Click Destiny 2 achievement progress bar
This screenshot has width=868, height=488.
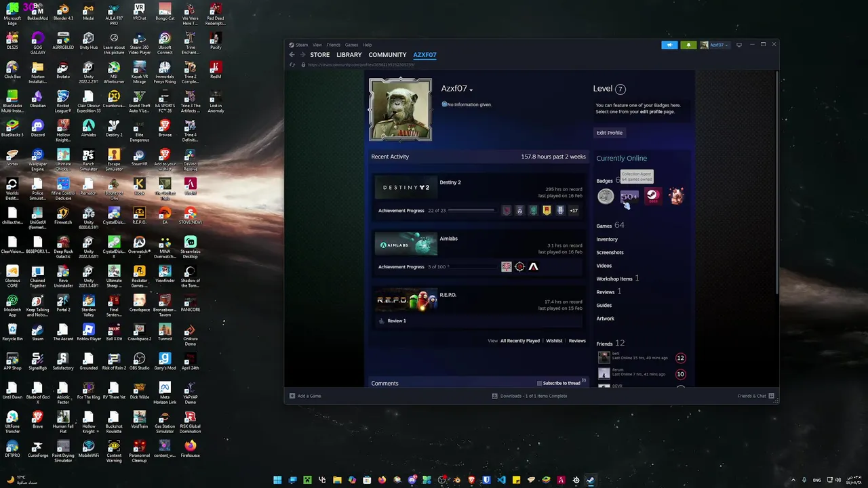click(x=471, y=211)
